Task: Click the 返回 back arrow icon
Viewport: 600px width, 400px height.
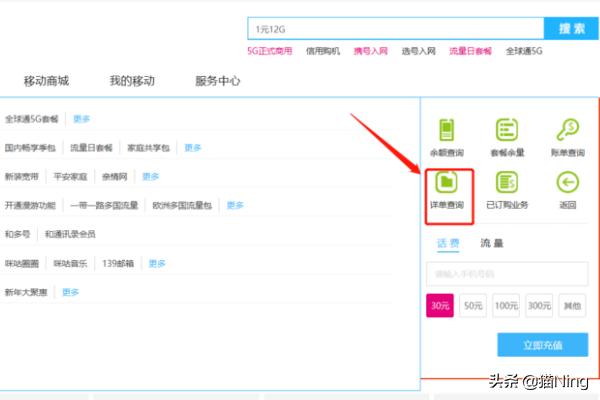Action: (567, 182)
